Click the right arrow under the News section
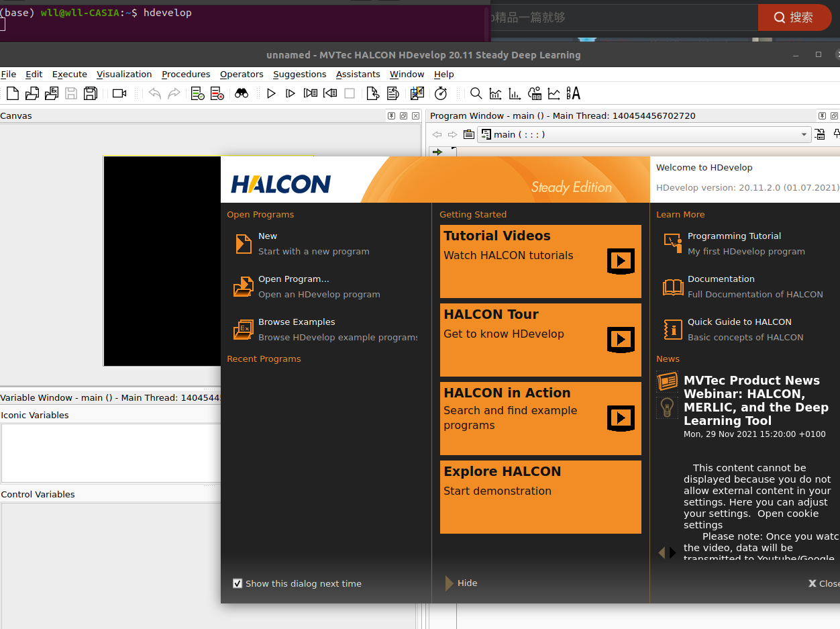The image size is (840, 629). (673, 552)
